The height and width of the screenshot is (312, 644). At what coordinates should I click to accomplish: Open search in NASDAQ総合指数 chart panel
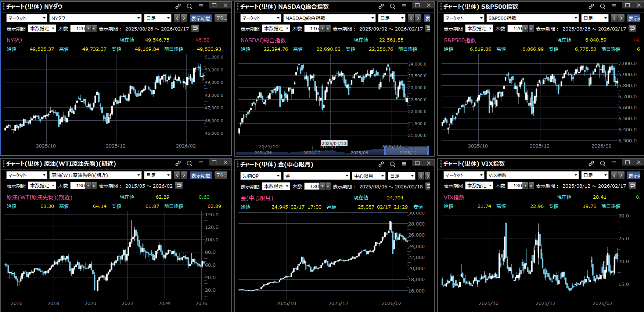392,6
